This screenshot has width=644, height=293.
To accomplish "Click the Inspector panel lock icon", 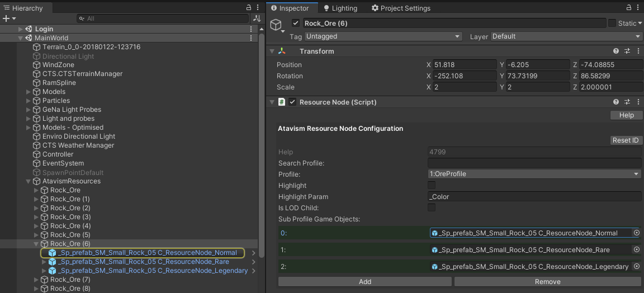I will pyautogui.click(x=628, y=8).
